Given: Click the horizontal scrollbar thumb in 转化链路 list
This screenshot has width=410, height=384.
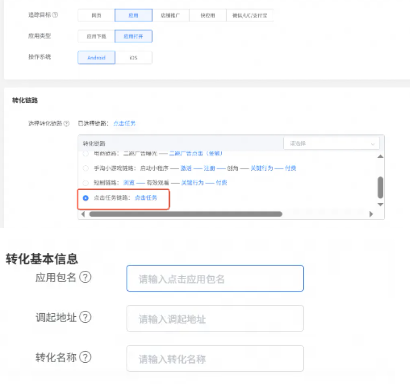Looking at the screenshot, I should point(186,214).
